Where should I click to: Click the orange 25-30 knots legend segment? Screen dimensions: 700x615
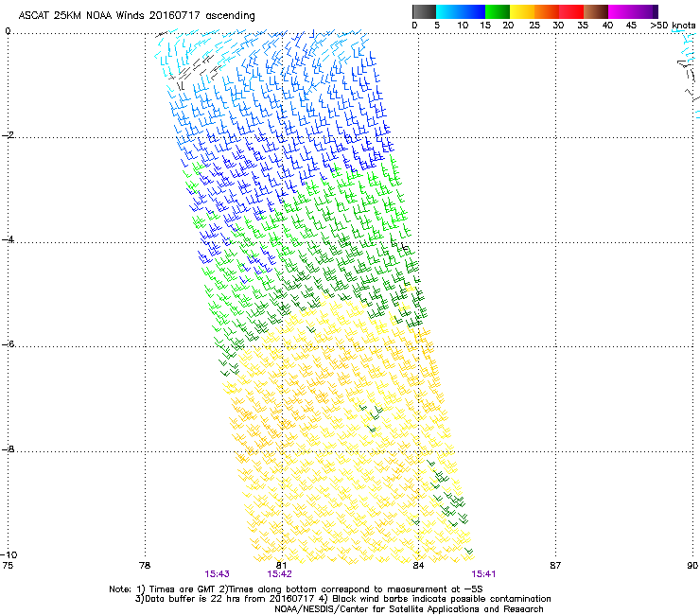point(547,11)
